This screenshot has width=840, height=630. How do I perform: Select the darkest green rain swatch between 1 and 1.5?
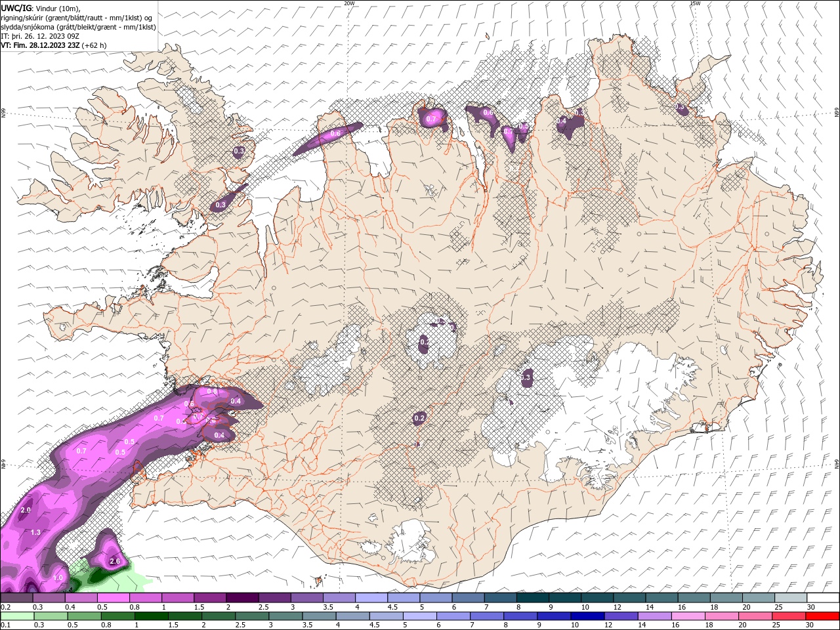pyautogui.click(x=152, y=616)
